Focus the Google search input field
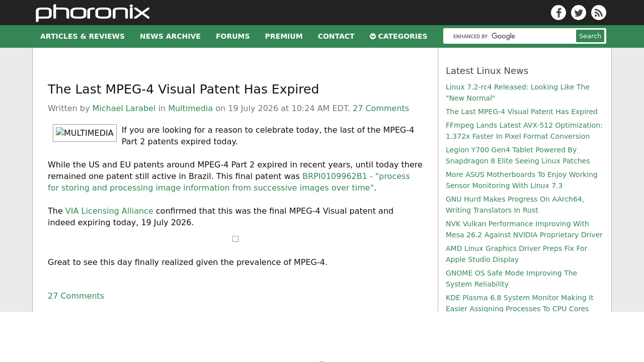This screenshot has height=362, width=644. [510, 36]
